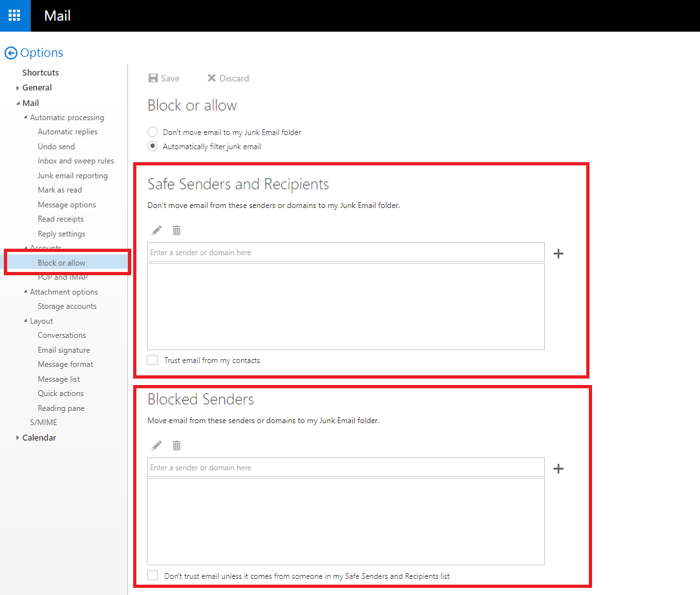700x595 pixels.
Task: Click the Discard button
Action: click(228, 78)
